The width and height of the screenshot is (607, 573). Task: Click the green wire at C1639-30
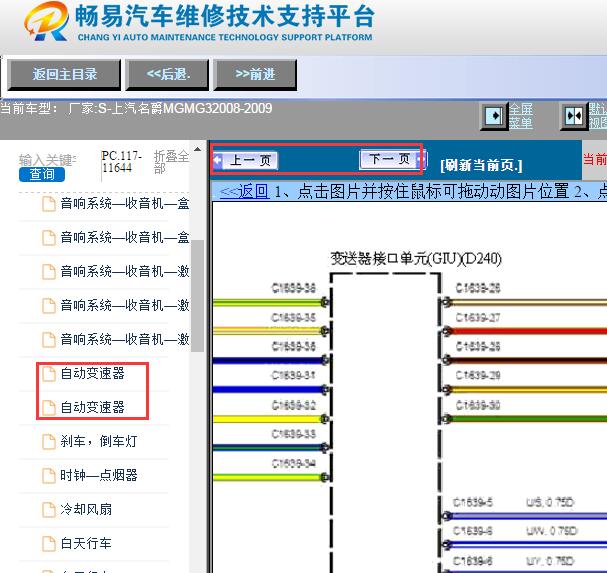526,419
